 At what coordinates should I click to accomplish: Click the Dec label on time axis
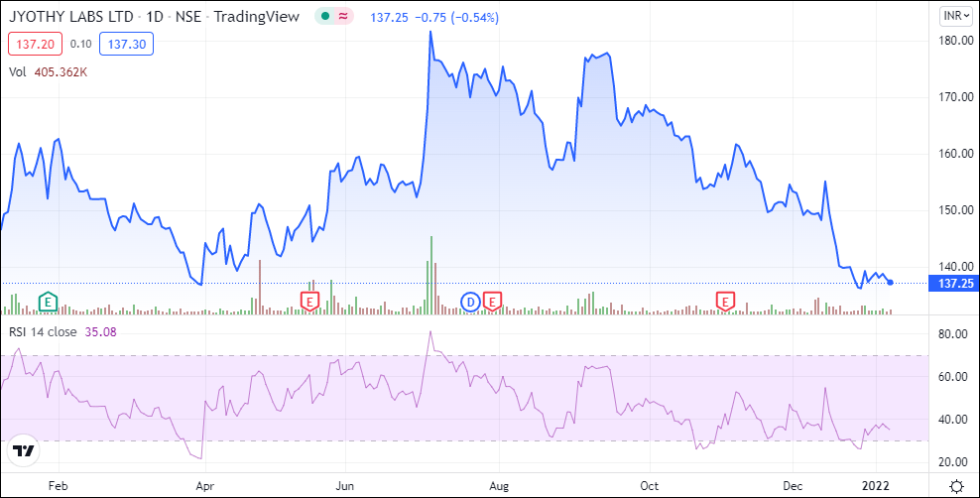793,486
